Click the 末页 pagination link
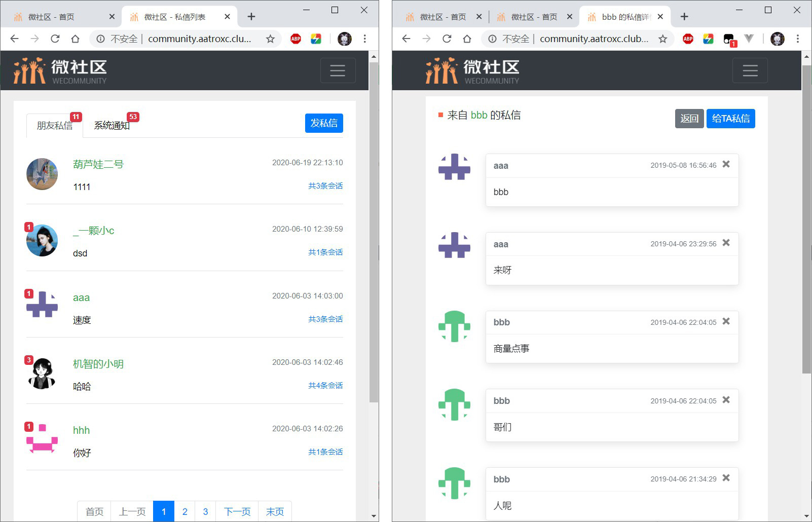Image resolution: width=812 pixels, height=522 pixels. click(275, 511)
